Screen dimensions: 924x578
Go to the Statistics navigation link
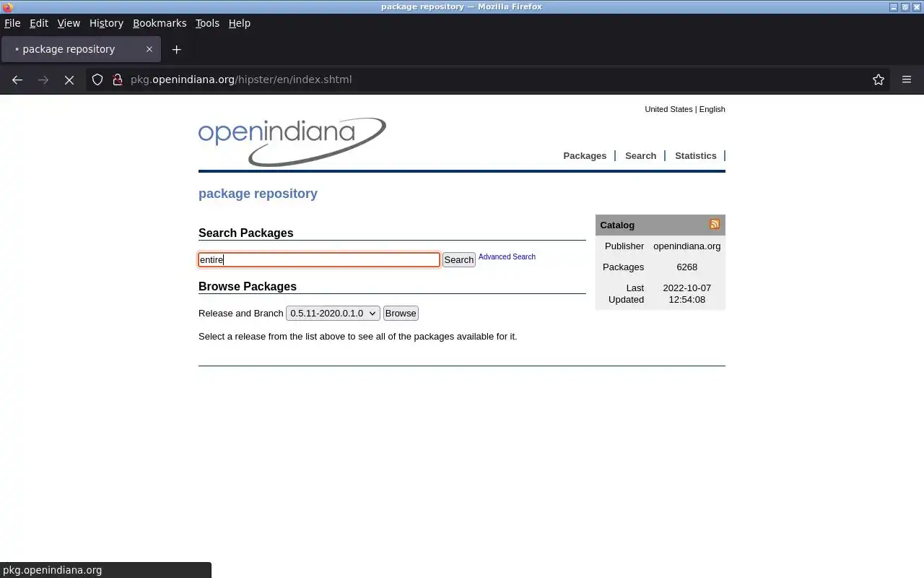tap(695, 155)
